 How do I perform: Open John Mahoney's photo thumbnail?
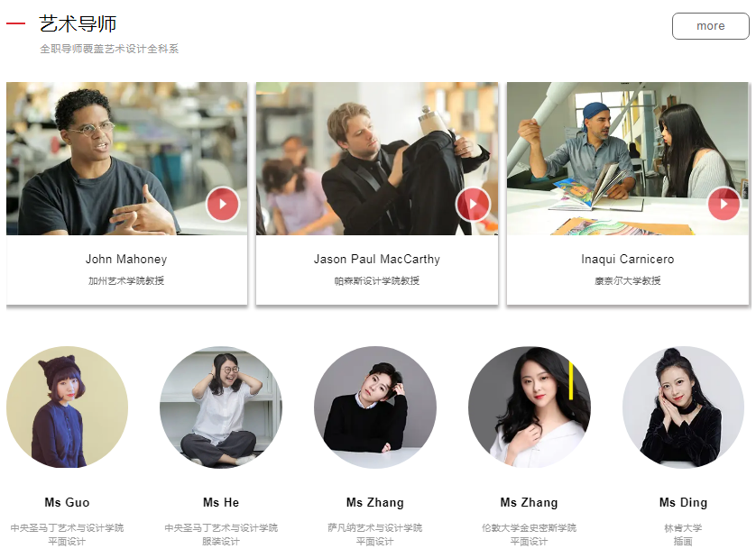(127, 159)
